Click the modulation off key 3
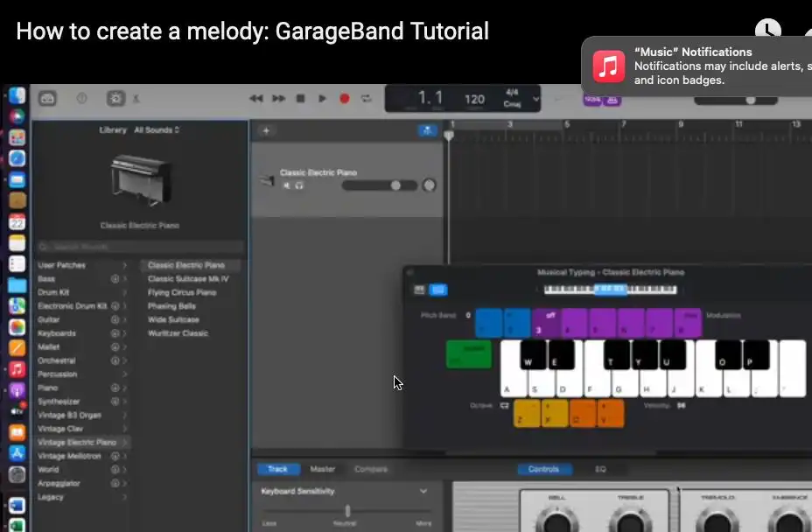This screenshot has width=812, height=532. [x=546, y=323]
